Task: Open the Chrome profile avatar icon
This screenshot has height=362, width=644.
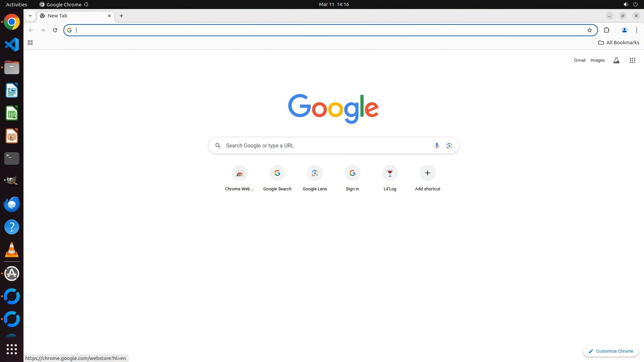Action: [x=624, y=30]
